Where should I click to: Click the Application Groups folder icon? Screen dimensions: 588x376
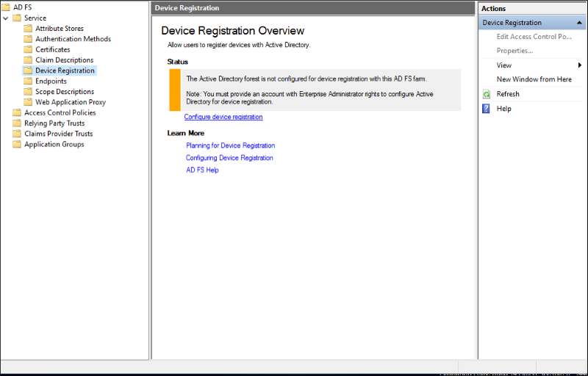[17, 145]
